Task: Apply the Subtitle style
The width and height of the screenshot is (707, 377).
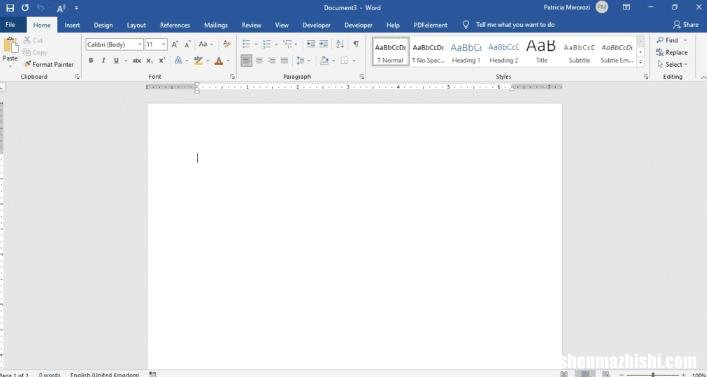Action: (579, 52)
